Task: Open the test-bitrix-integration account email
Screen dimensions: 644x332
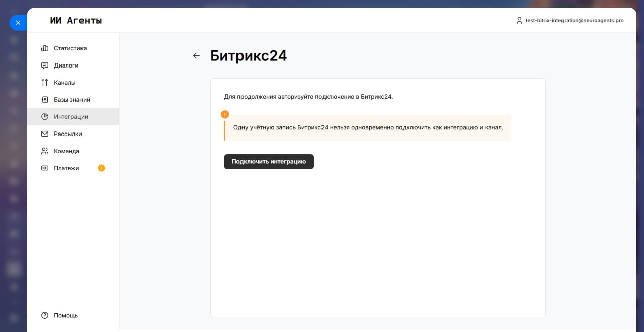Action: 575,21
